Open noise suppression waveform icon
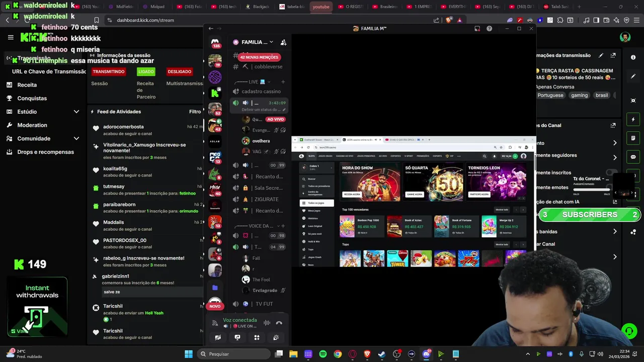Viewport: 644px width, 362px height. [267, 323]
